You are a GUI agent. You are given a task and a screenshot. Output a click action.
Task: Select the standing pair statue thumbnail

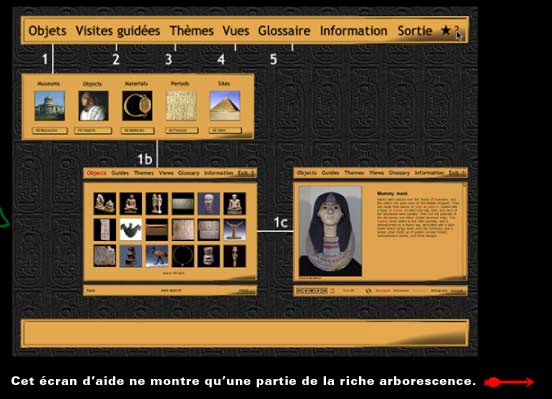coord(157,204)
